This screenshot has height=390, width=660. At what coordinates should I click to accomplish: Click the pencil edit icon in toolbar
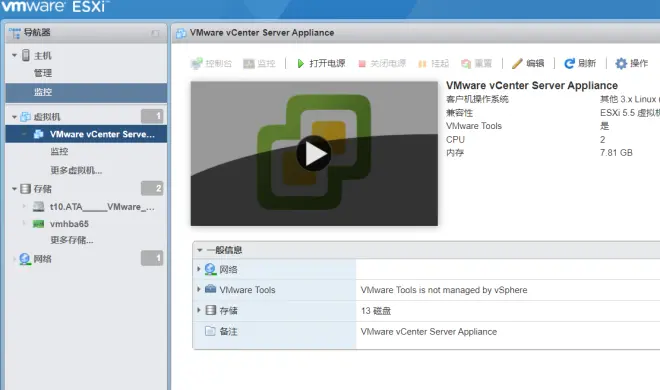[517, 64]
